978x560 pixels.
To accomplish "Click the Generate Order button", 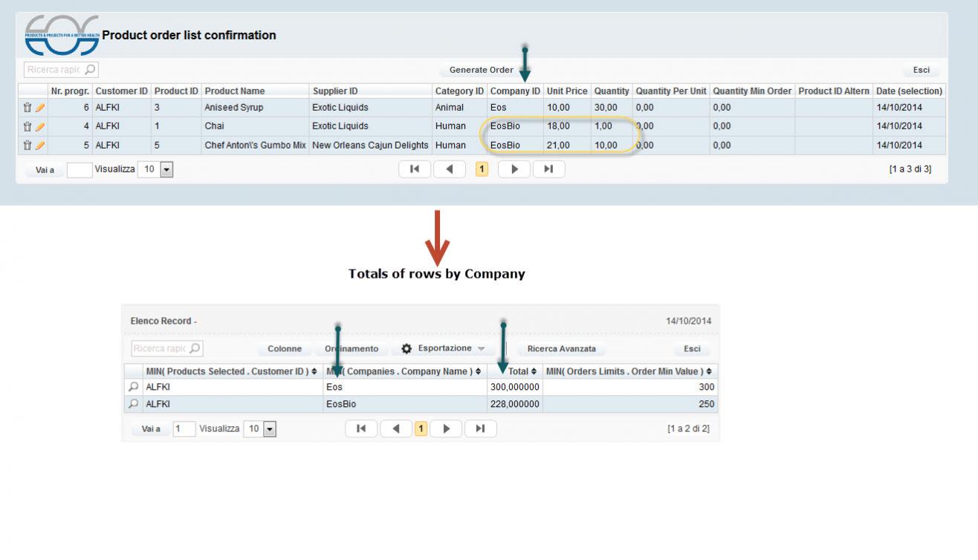I will 481,70.
